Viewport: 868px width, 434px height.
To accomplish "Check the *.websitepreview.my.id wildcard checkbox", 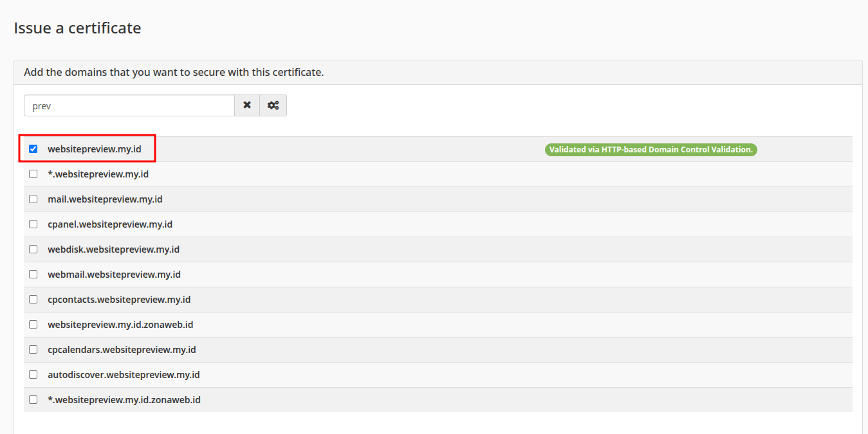I will [33, 174].
